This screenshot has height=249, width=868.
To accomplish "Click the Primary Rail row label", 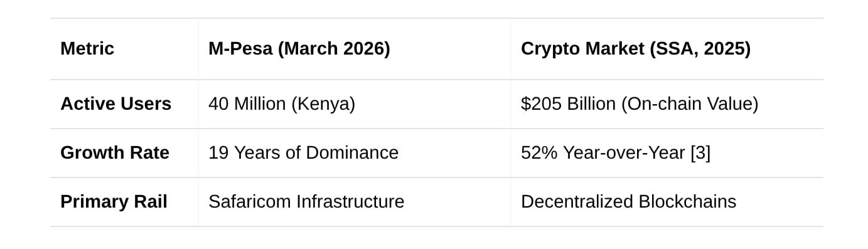I will coord(114,202).
